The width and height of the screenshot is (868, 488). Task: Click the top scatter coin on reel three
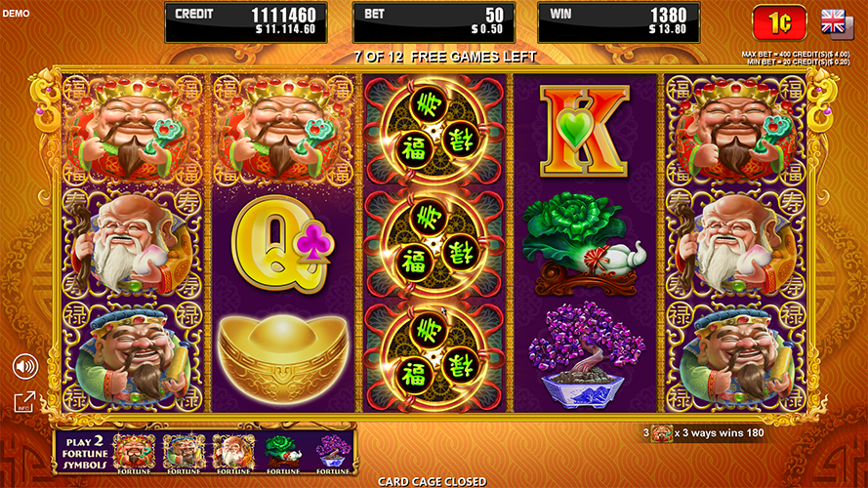coord(434,131)
